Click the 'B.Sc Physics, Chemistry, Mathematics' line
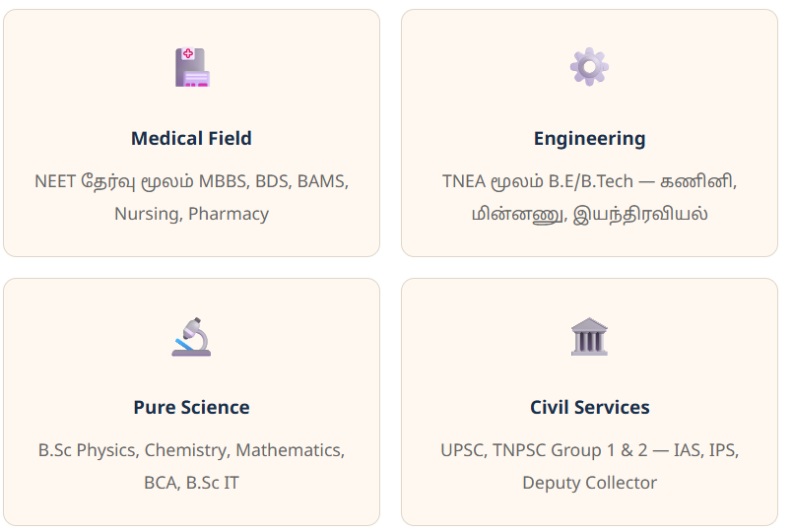This screenshot has width=793, height=532. pyautogui.click(x=191, y=450)
